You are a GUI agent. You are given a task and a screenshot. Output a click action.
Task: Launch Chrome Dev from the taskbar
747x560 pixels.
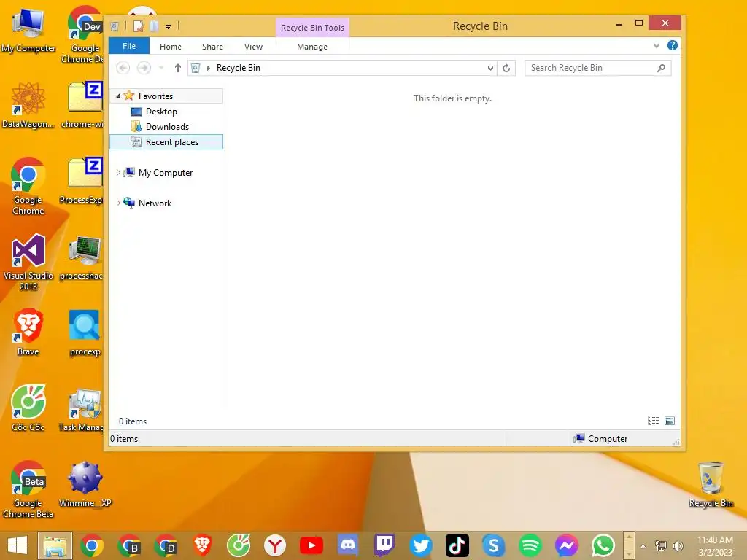[x=166, y=545]
